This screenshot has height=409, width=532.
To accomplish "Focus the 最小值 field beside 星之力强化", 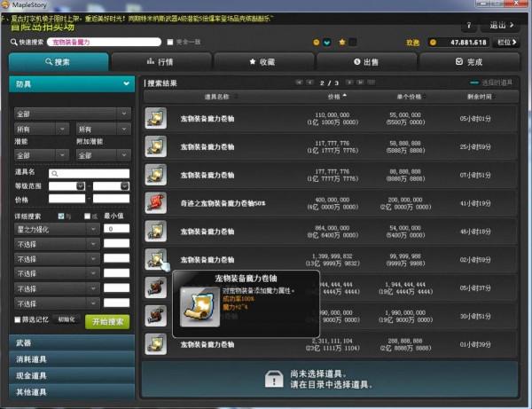I will click(x=116, y=229).
